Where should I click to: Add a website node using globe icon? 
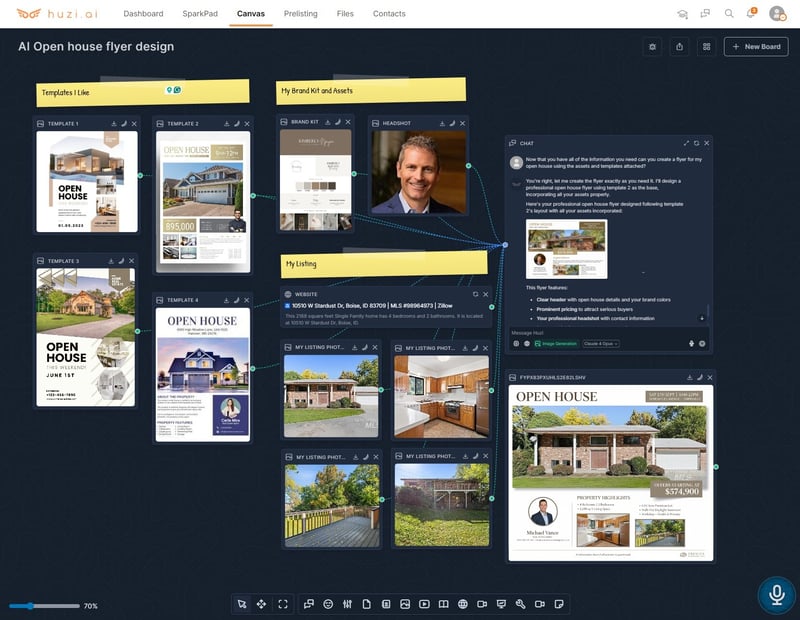click(x=463, y=604)
